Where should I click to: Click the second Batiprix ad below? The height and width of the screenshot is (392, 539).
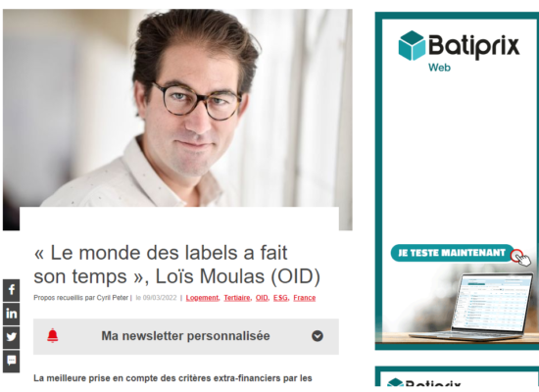pyautogui.click(x=457, y=376)
